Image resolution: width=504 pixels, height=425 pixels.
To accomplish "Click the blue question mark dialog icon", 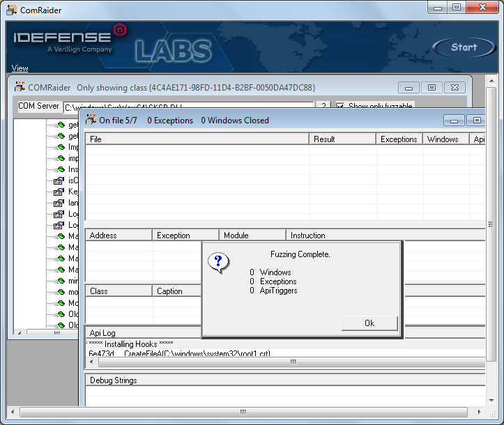I will [x=219, y=262].
